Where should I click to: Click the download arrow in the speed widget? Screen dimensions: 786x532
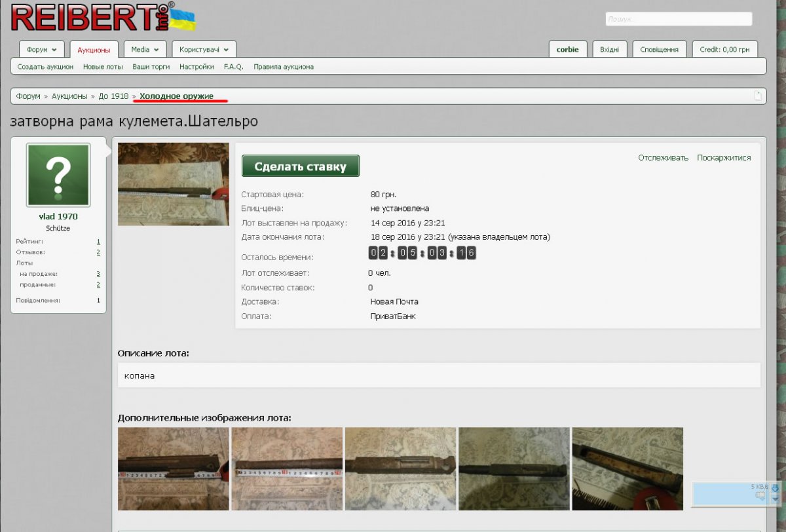pyautogui.click(x=776, y=488)
